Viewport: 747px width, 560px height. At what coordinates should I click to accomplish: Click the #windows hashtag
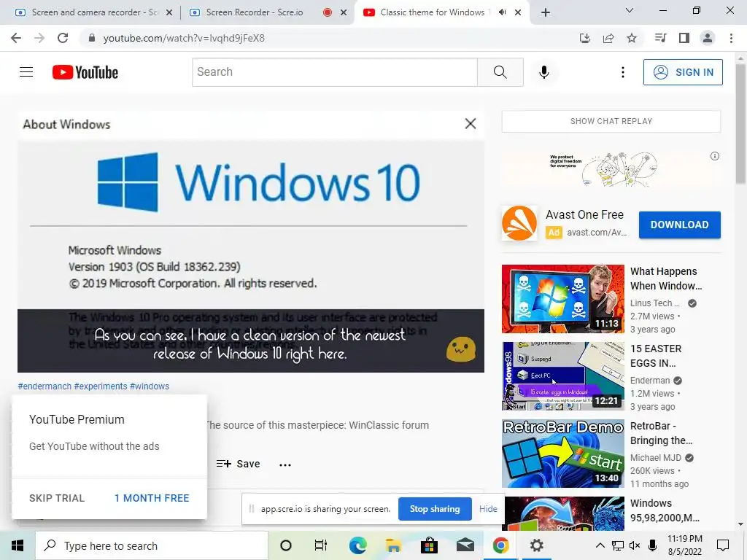click(149, 386)
